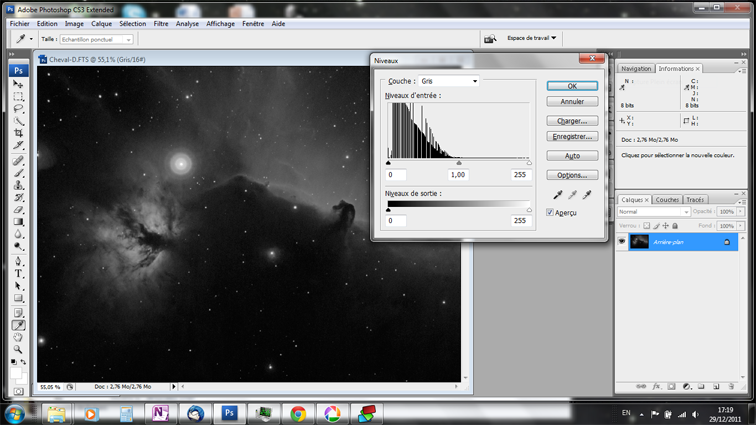Click the add layer mask icon
The width and height of the screenshot is (756, 425).
click(671, 386)
